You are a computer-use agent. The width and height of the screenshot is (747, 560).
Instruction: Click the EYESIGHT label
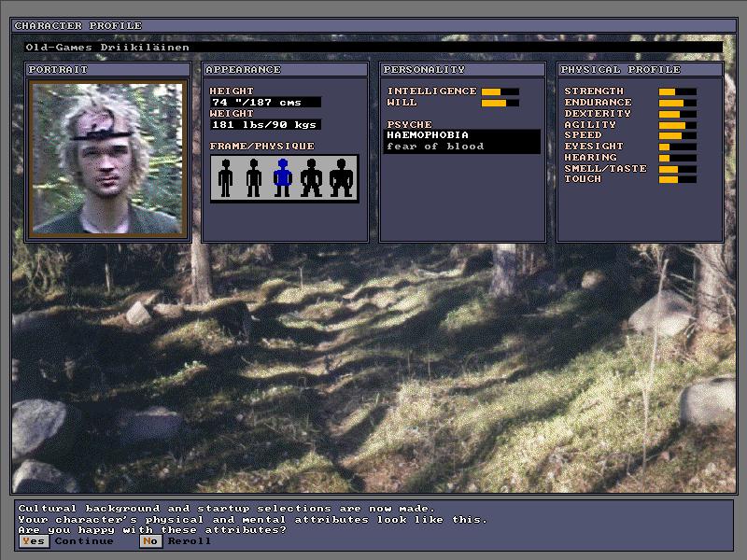[594, 147]
